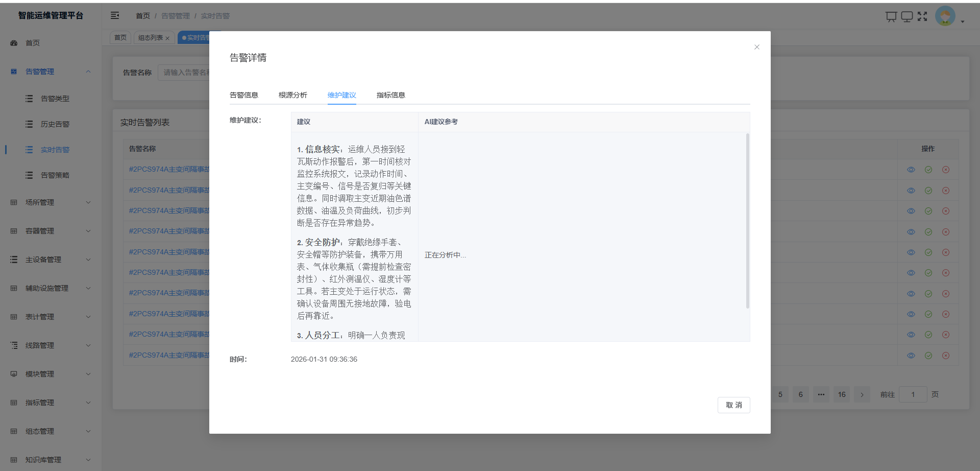Open the monitor screen icon in top bar
The height and width of the screenshot is (471, 980).
point(907,16)
